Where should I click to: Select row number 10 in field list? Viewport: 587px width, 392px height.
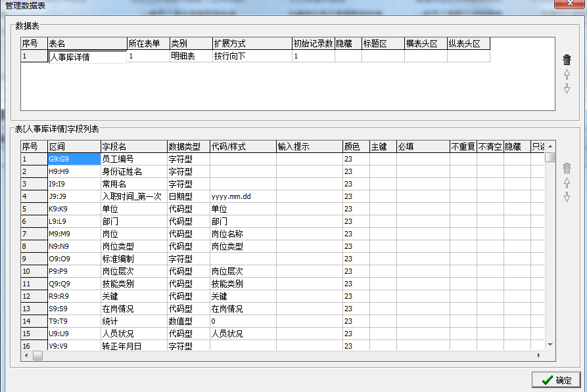[x=34, y=271]
